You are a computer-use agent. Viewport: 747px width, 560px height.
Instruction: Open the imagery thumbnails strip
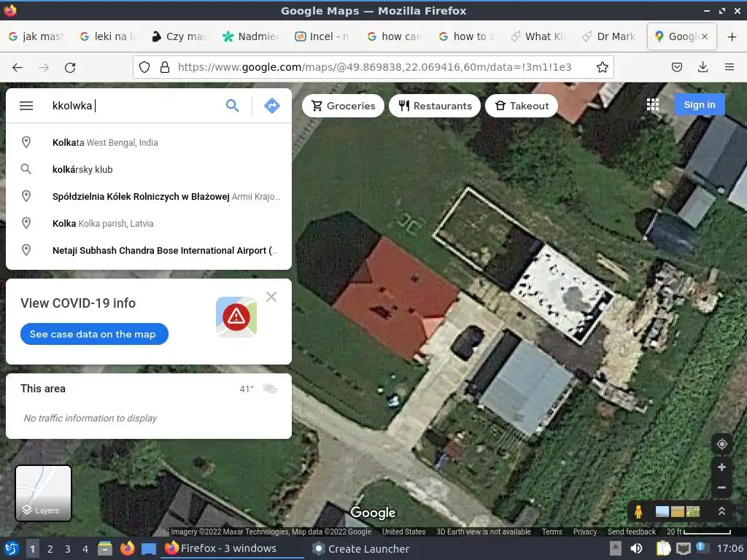[678, 511]
